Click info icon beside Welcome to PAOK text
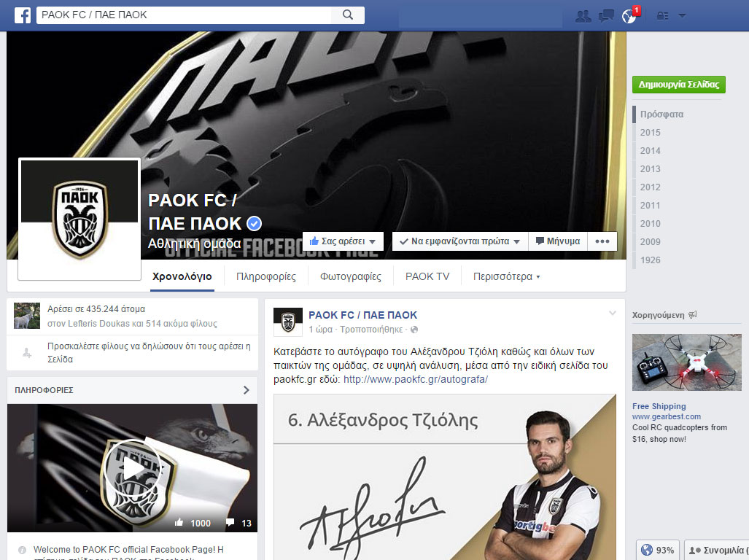 [x=22, y=550]
